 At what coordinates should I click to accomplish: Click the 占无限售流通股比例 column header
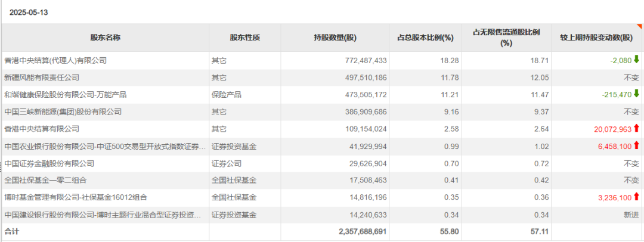coord(506,38)
